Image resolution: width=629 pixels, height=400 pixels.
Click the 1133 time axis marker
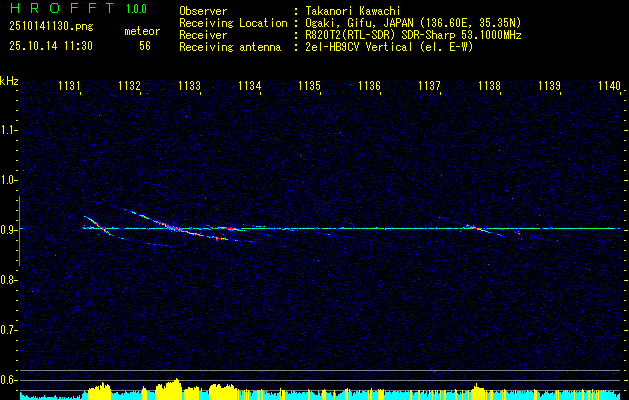pyautogui.click(x=189, y=85)
